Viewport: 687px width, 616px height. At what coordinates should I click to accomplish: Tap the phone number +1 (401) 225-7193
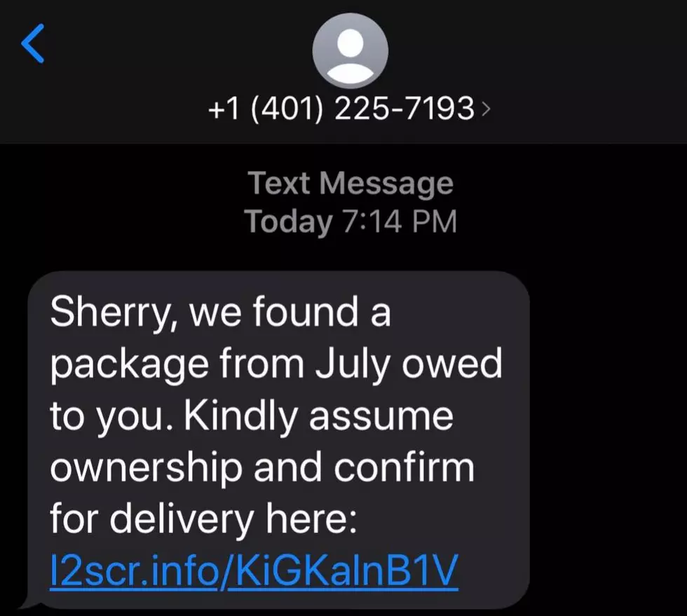tap(341, 108)
